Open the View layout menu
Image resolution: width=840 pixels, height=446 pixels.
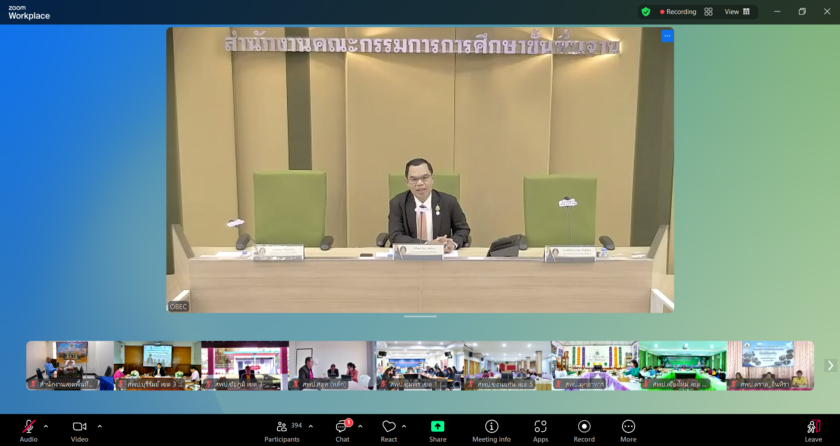737,12
